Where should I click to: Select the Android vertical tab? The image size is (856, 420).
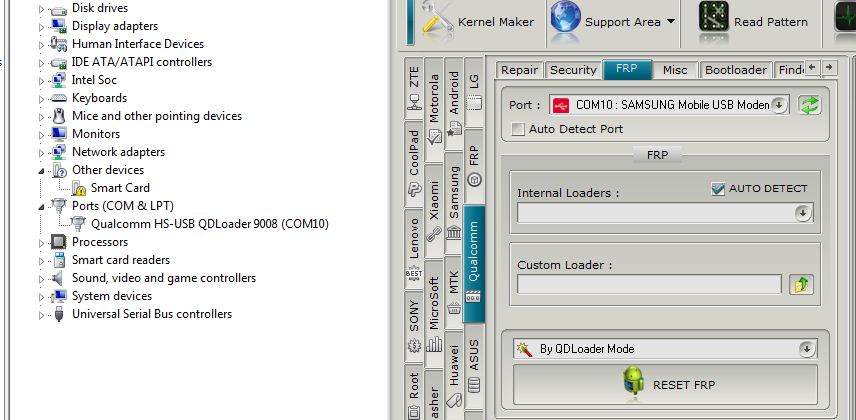pyautogui.click(x=454, y=103)
